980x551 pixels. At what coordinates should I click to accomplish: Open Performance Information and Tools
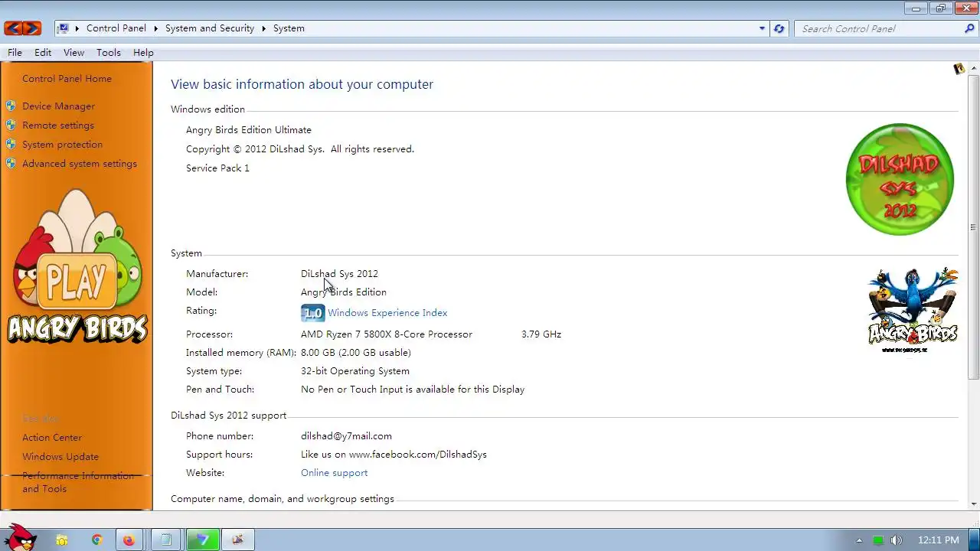78,482
